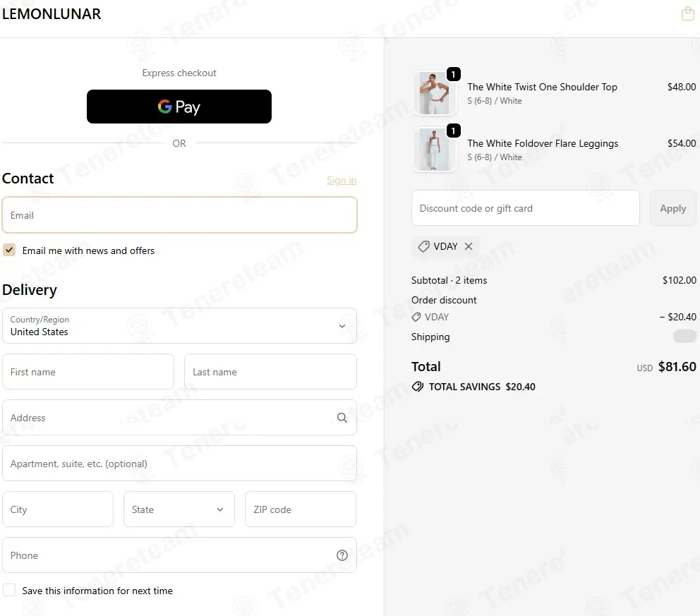700x616 pixels.
Task: Click the quantity badge on Twist Top
Action: pyautogui.click(x=454, y=74)
